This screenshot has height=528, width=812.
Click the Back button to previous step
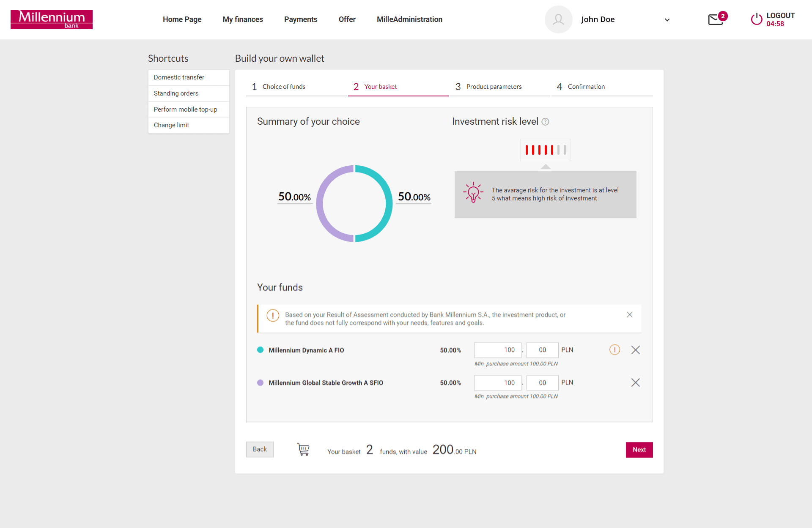pos(259,449)
